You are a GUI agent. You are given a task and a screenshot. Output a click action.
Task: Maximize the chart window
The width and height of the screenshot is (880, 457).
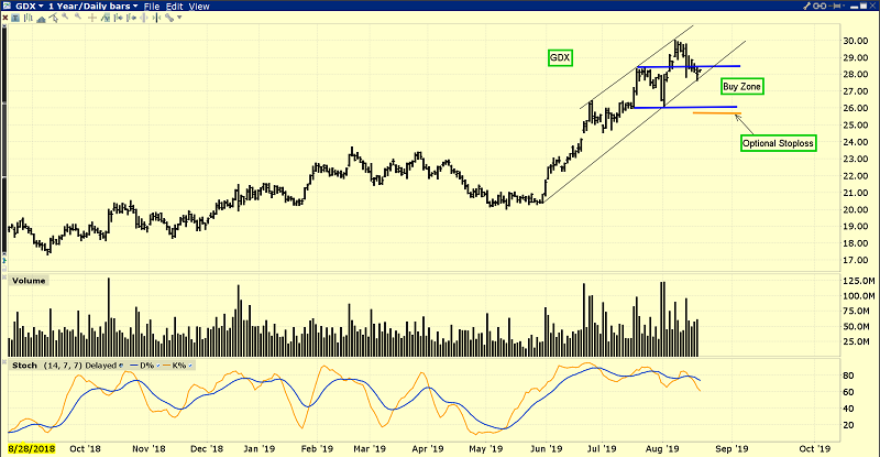click(x=863, y=6)
